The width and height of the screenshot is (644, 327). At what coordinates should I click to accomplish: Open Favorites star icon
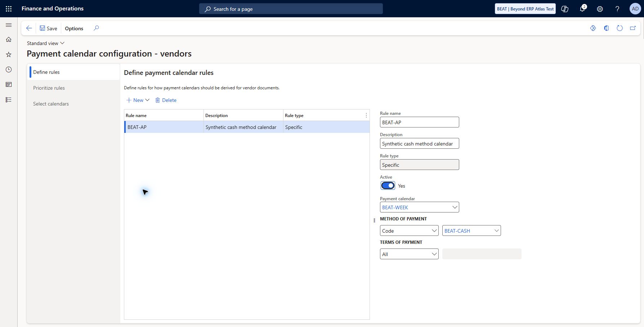9,55
